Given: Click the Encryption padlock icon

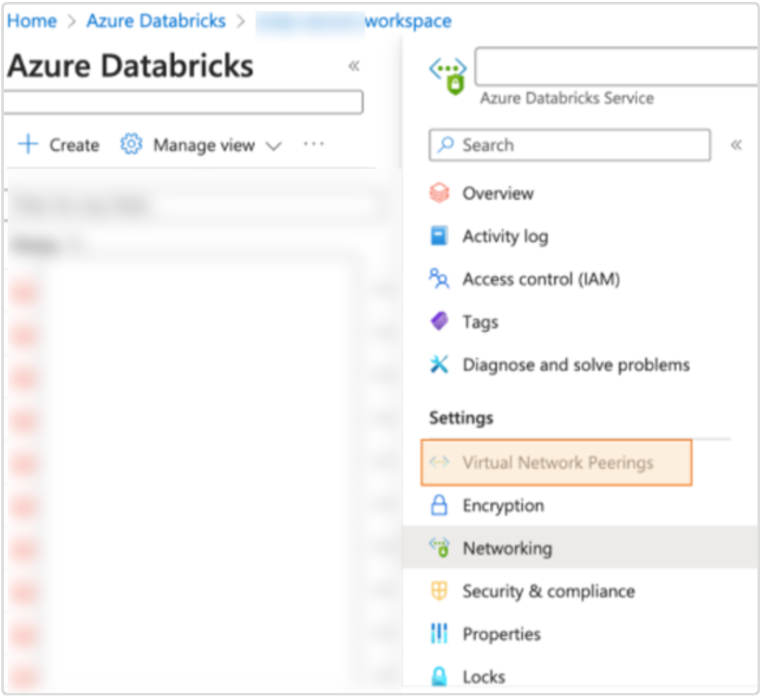Looking at the screenshot, I should (x=439, y=505).
